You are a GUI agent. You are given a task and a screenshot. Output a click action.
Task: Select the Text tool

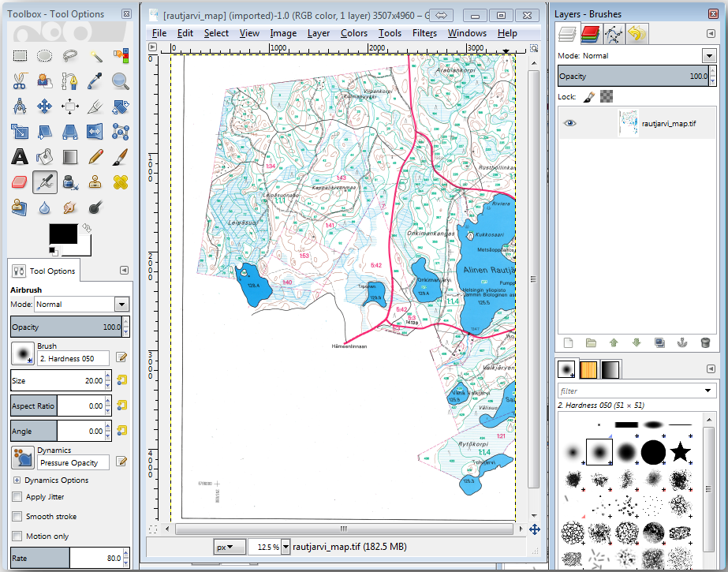[20, 156]
